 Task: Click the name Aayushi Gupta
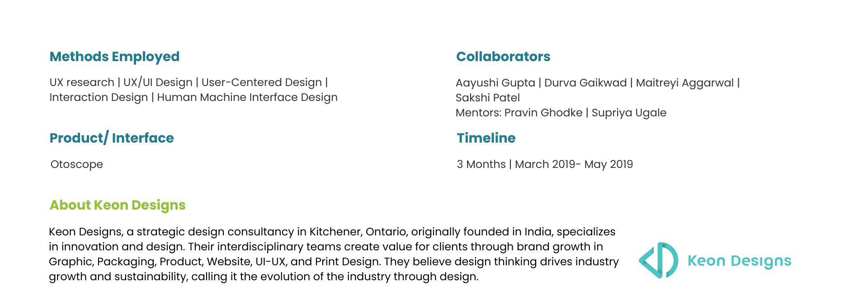click(x=495, y=83)
